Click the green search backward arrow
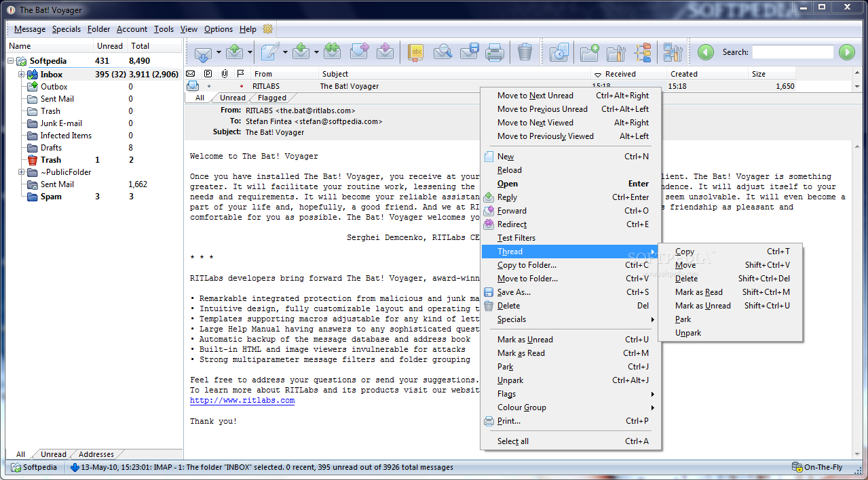Image resolution: width=868 pixels, height=480 pixels. click(706, 52)
